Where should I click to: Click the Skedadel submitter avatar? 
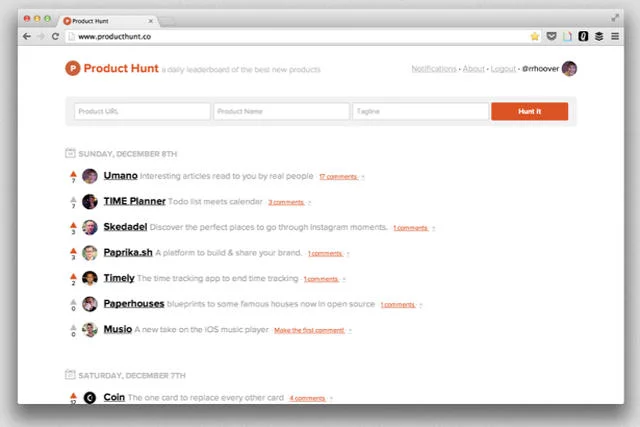click(90, 227)
